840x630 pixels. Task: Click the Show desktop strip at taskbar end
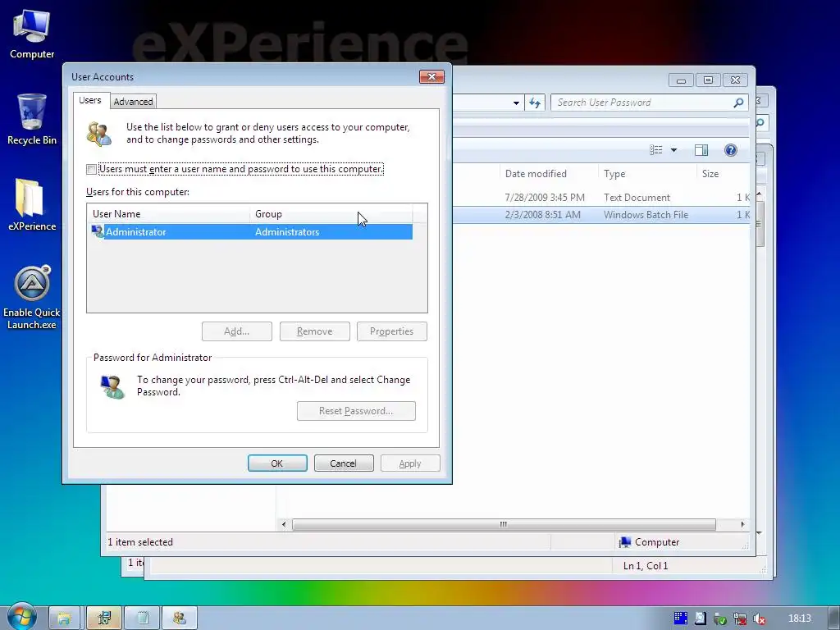pyautogui.click(x=833, y=618)
